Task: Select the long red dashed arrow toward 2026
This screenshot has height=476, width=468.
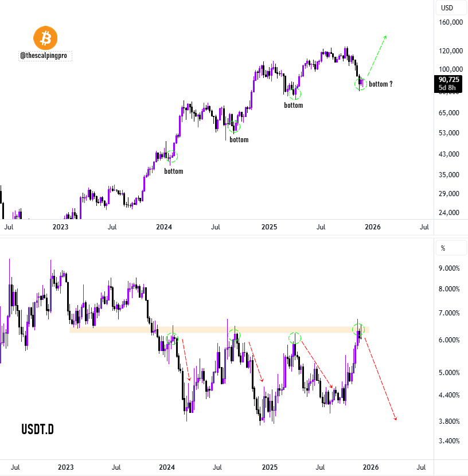Action: 380,379
